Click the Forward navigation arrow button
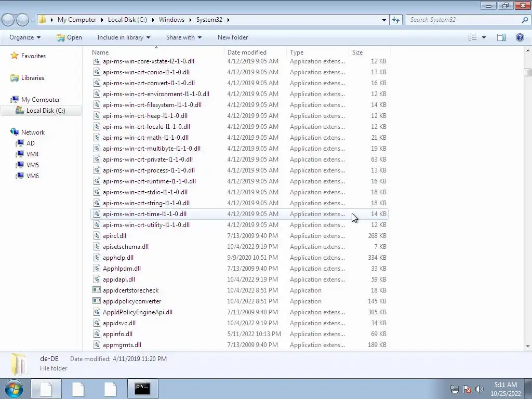 point(23,20)
